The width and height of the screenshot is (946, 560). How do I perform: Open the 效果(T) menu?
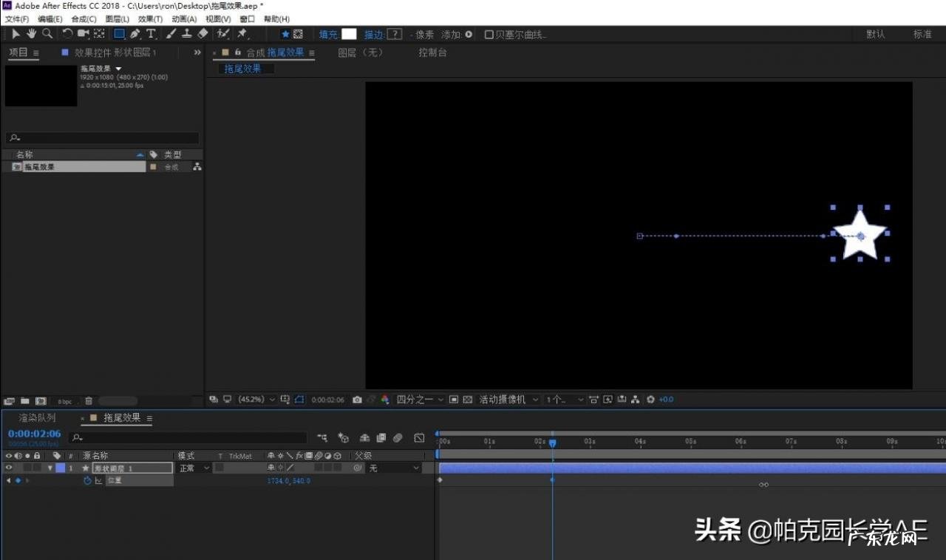tap(149, 18)
